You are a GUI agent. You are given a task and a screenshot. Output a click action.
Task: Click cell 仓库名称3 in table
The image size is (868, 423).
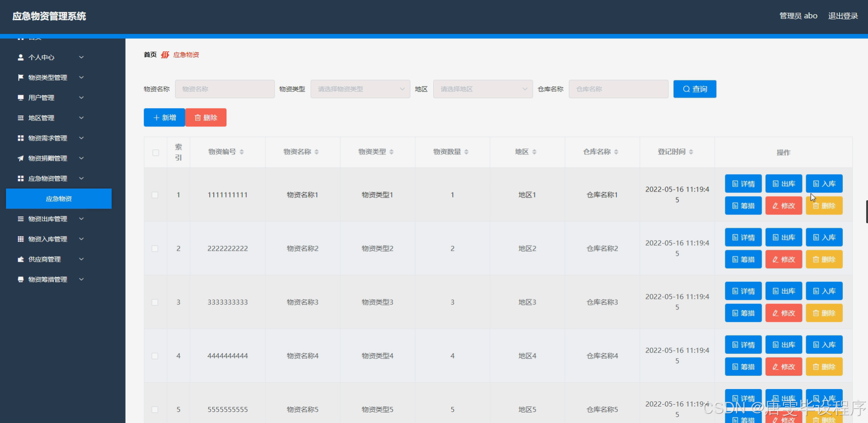click(x=602, y=302)
